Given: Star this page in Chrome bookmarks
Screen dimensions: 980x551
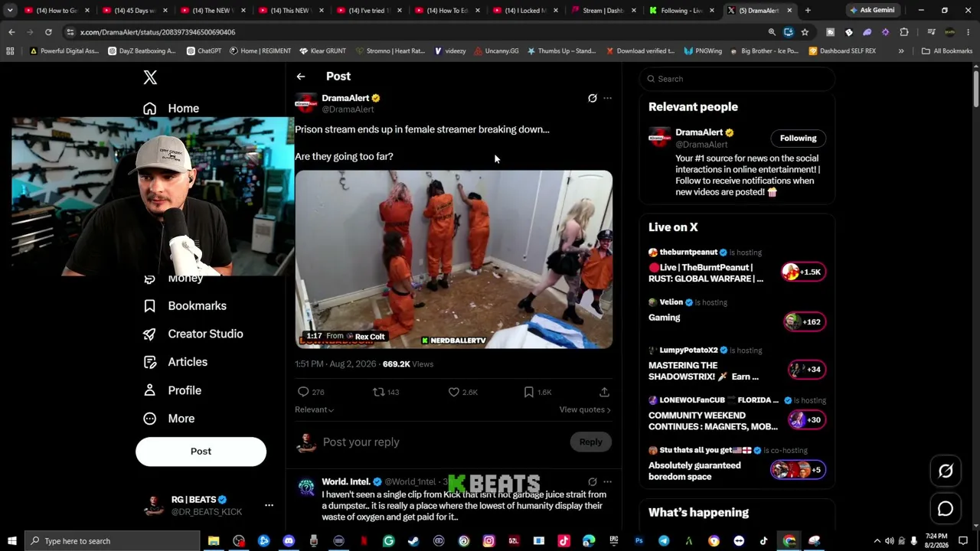Looking at the screenshot, I should click(805, 32).
